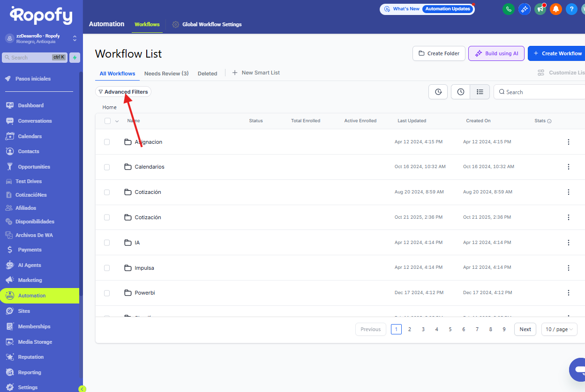585x392 pixels.
Task: Collapse the sidebar with the arrow icon
Action: (x=82, y=388)
